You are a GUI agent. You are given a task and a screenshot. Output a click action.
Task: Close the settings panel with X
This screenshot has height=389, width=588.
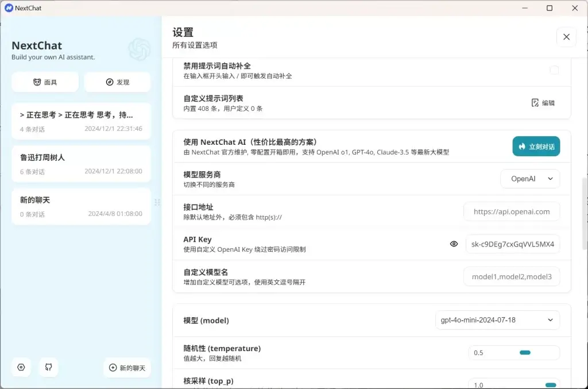tap(566, 37)
